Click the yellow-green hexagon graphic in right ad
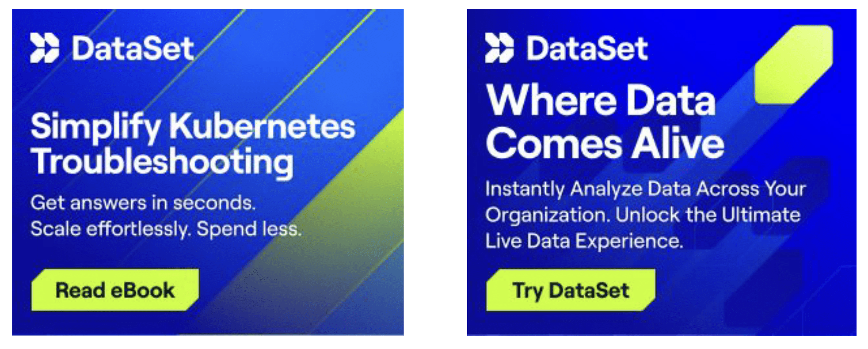 pos(794,64)
